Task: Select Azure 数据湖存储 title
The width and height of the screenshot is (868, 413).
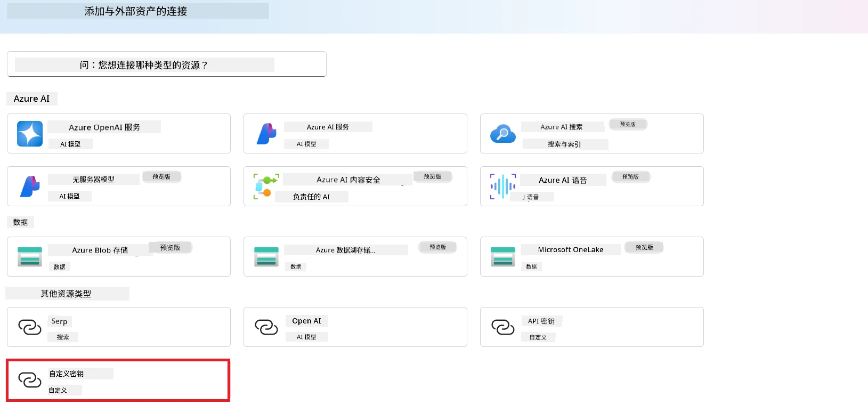Action: (x=346, y=250)
